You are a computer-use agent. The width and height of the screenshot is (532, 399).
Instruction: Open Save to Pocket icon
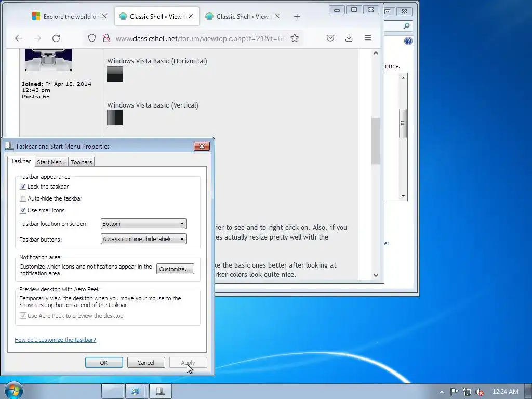tap(330, 38)
